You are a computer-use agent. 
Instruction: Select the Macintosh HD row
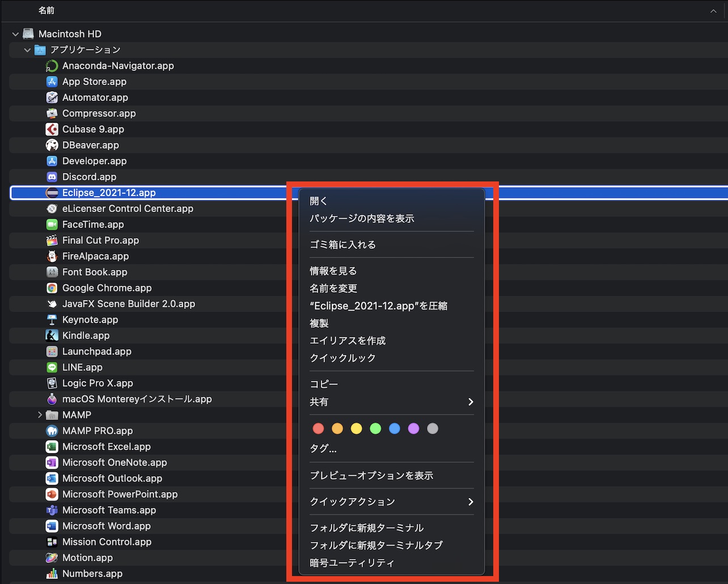coord(369,34)
